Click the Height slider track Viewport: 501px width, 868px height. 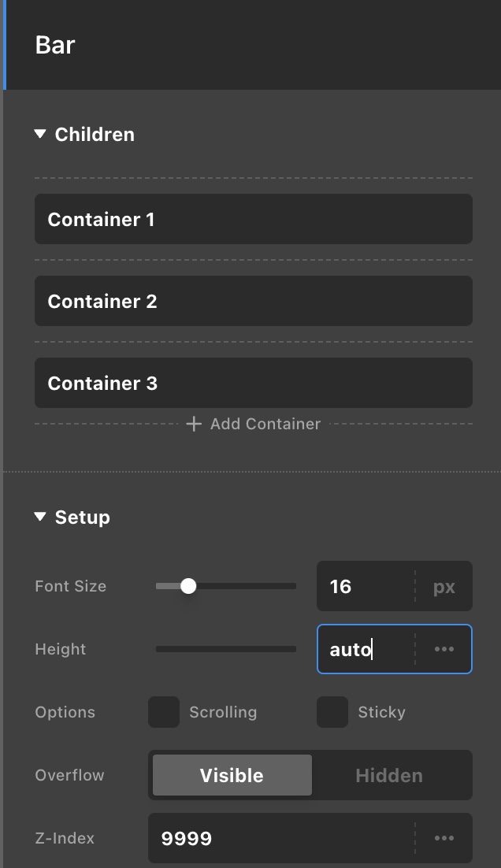pos(226,649)
